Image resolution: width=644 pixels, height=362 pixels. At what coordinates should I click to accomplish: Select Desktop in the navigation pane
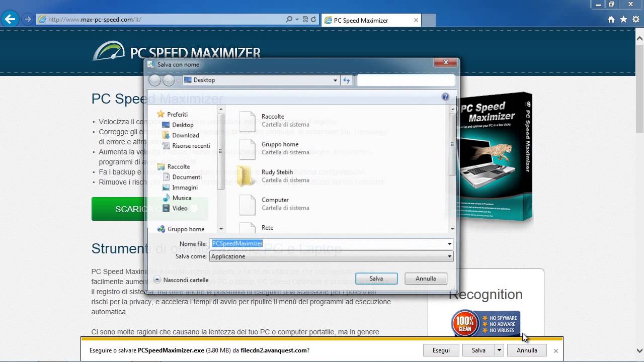point(178,125)
